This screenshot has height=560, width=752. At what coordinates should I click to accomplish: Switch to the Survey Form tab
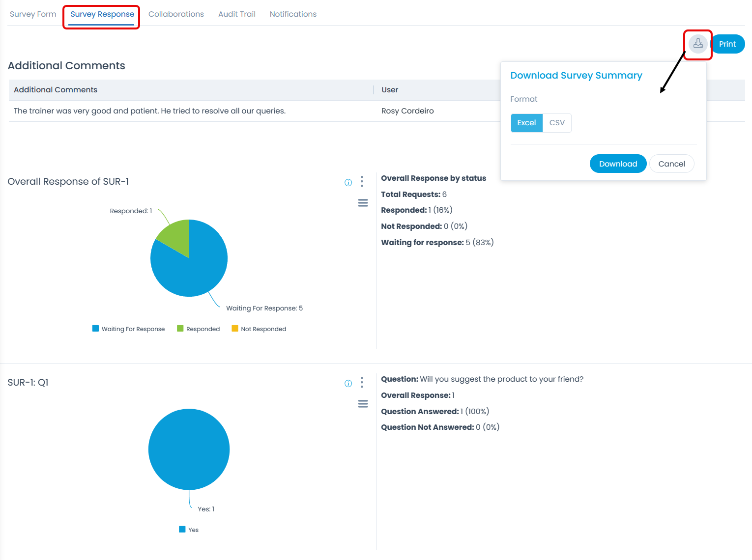pyautogui.click(x=33, y=14)
